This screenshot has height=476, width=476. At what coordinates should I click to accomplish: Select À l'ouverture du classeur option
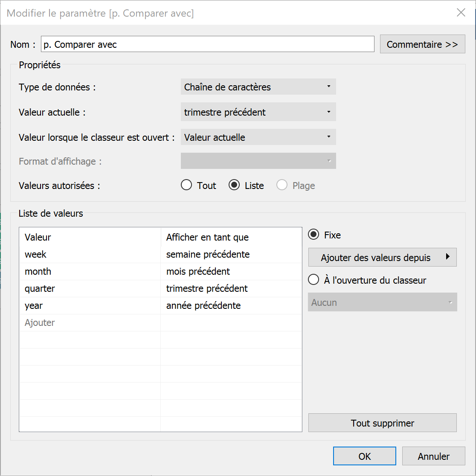tap(313, 280)
